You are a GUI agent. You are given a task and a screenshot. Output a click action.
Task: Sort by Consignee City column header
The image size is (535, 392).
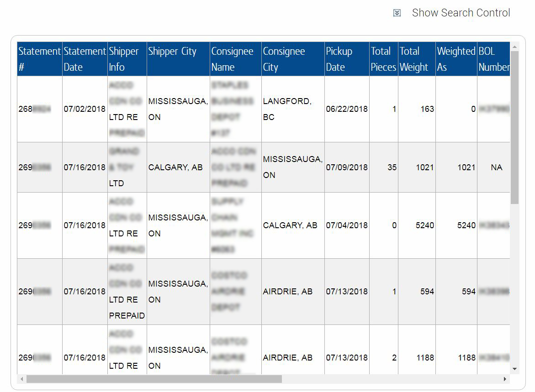coord(293,59)
